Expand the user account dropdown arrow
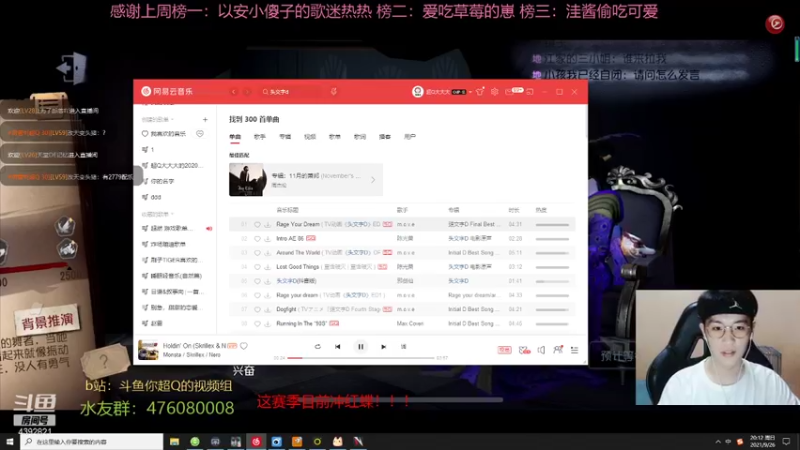Screen dimensions: 800x450 (x=470, y=92)
